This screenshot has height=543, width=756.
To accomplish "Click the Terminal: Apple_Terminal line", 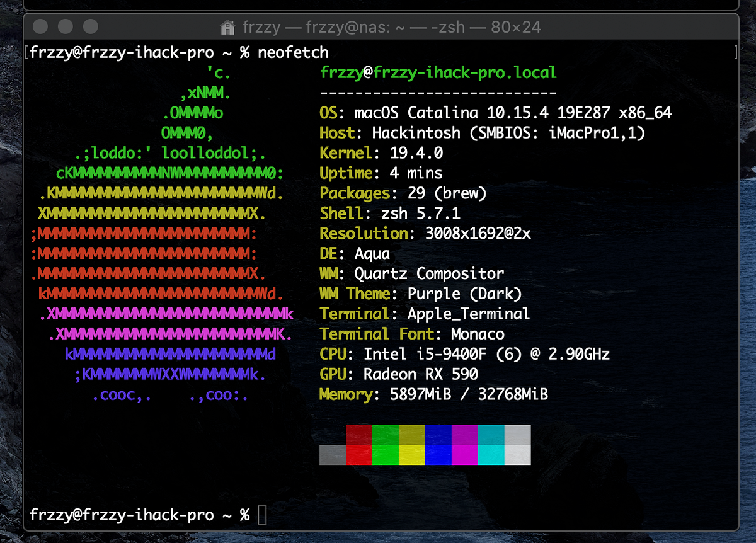I will click(425, 314).
